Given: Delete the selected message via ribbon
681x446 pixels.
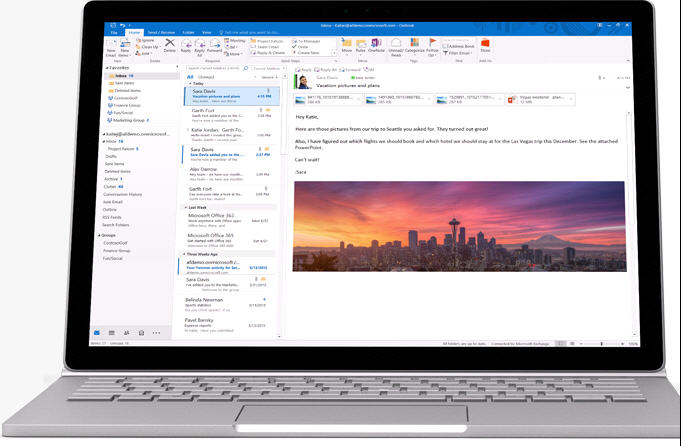Looking at the screenshot, I should pyautogui.click(x=169, y=46).
